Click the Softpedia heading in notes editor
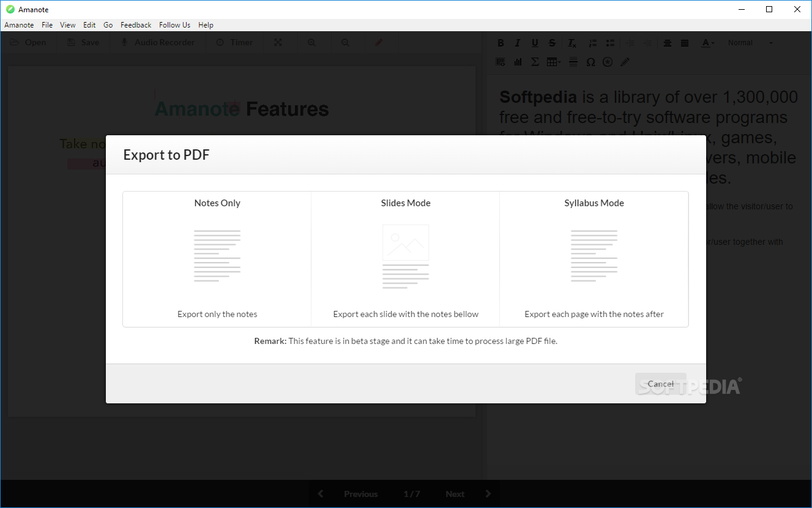 point(538,97)
